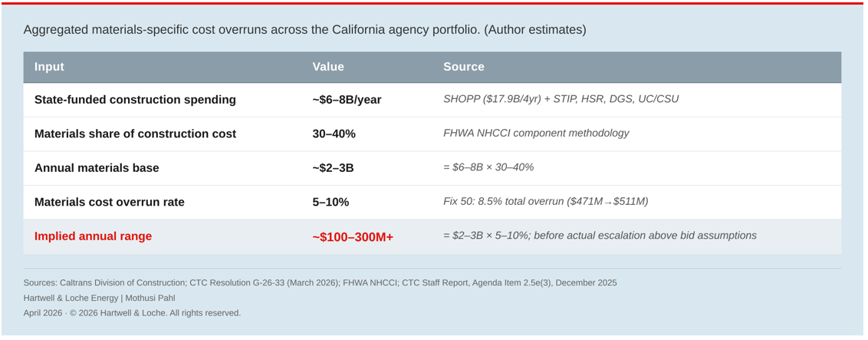Select the State-funded construction spending row label
The height and width of the screenshot is (340, 868).
pyautogui.click(x=135, y=100)
